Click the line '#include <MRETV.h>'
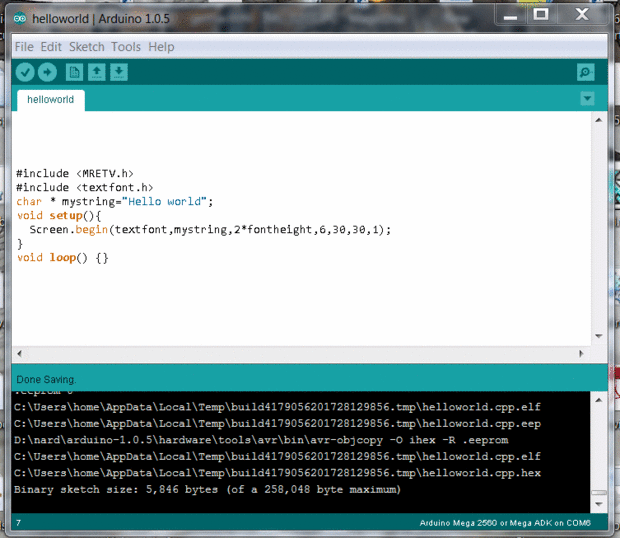 pos(75,174)
